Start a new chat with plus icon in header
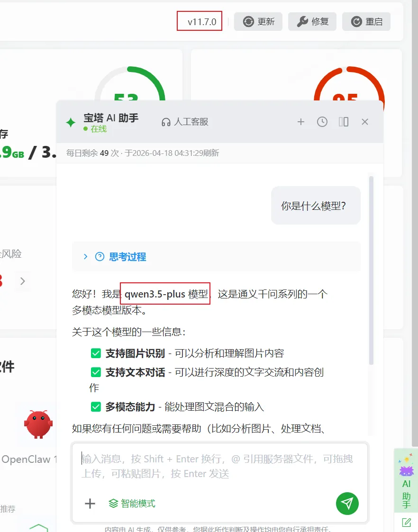This screenshot has height=532, width=418. coord(300,122)
